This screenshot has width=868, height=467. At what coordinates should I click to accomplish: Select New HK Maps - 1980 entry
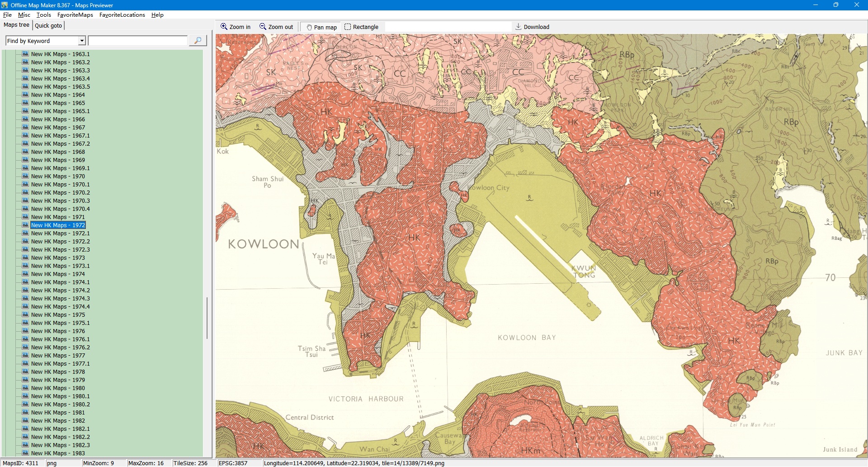[x=58, y=388]
